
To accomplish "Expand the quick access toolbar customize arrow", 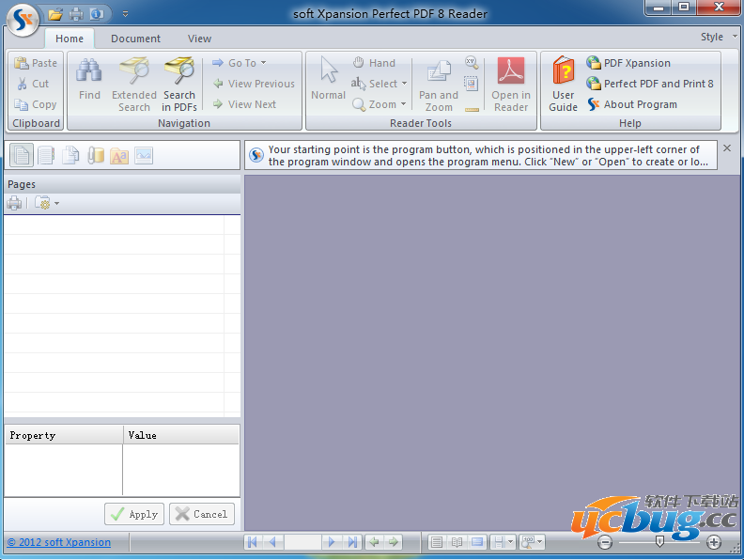I will point(125,14).
